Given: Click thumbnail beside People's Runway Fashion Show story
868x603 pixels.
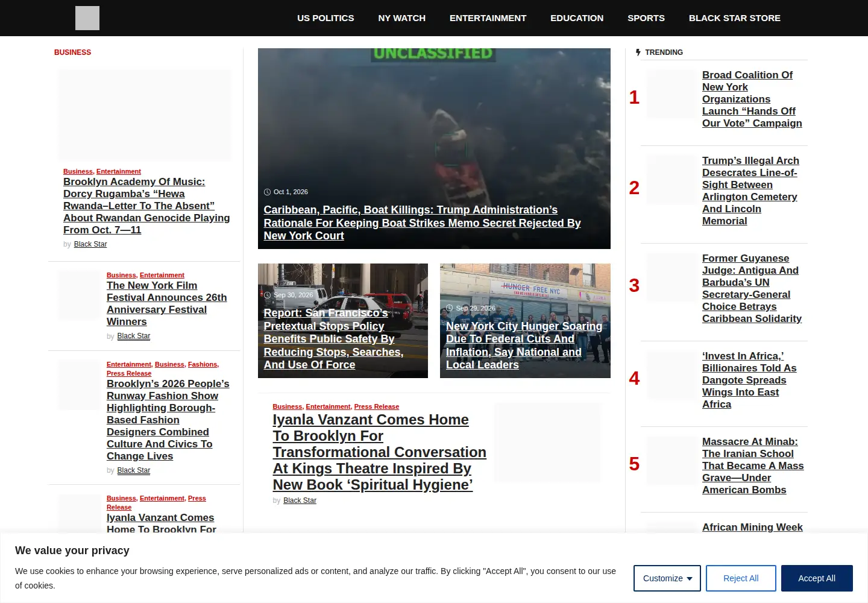Looking at the screenshot, I should pos(80,385).
